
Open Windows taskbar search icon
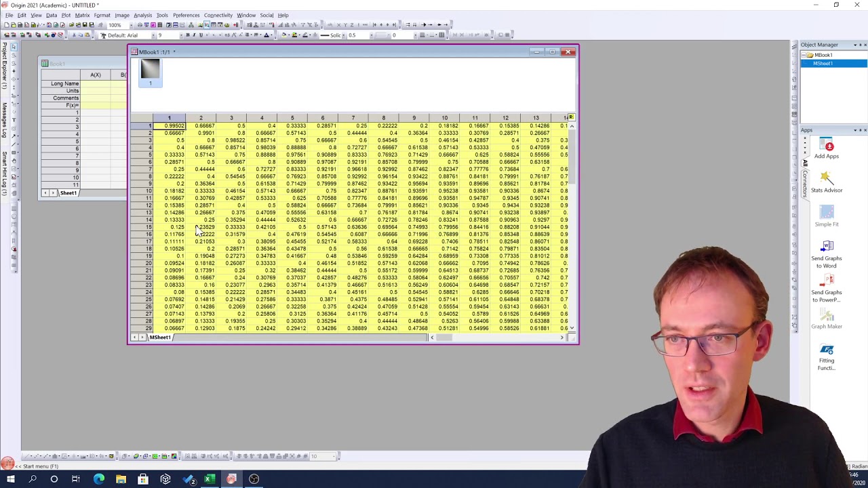(33, 479)
